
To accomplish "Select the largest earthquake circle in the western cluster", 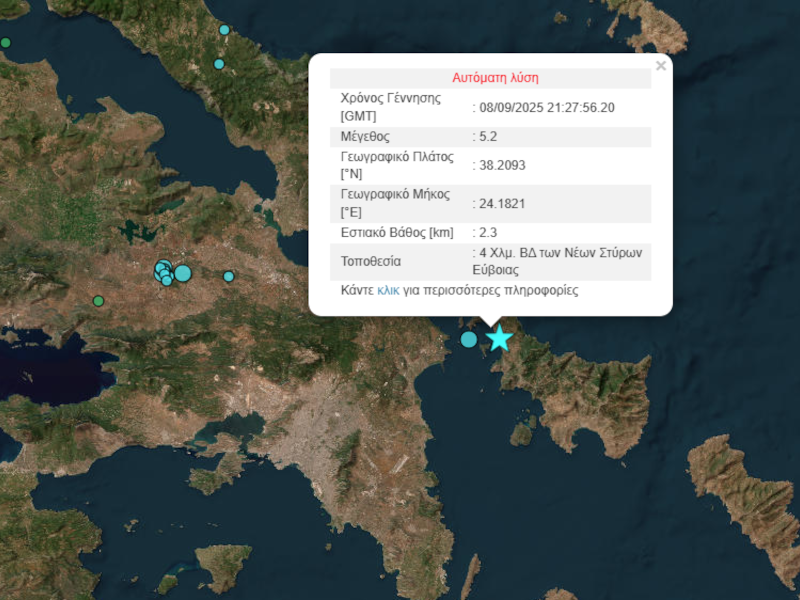I will coord(182,273).
